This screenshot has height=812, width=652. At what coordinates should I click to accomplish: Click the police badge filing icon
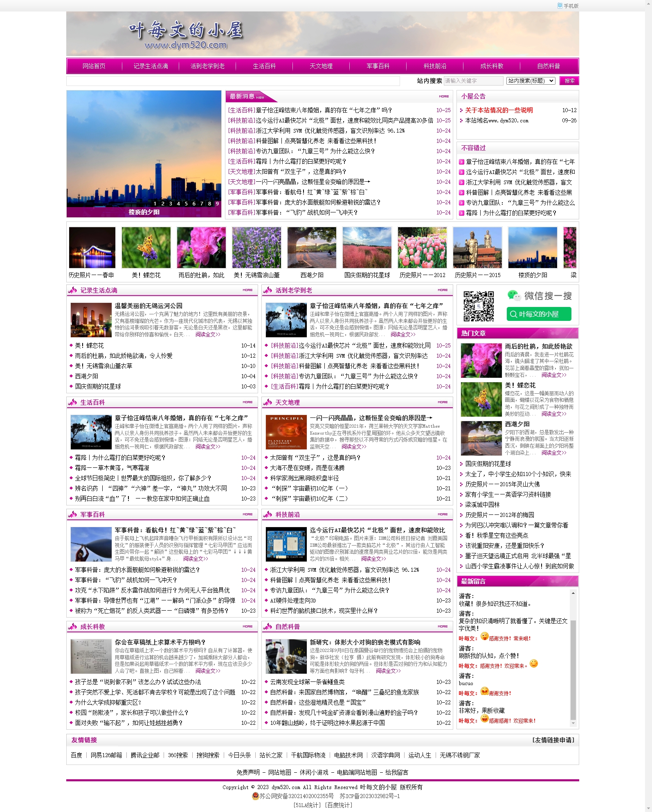[255, 796]
